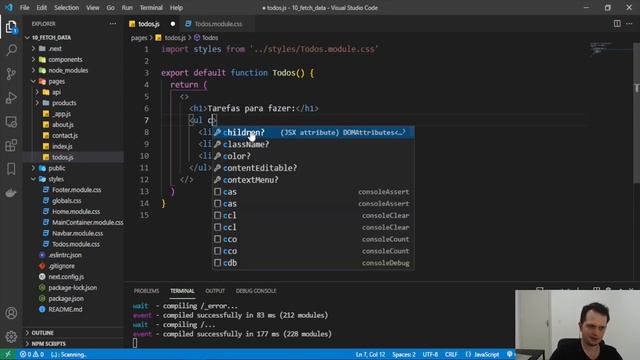Select the contextMenu? suggestion
This screenshot has height=360, width=640.
[313, 180]
